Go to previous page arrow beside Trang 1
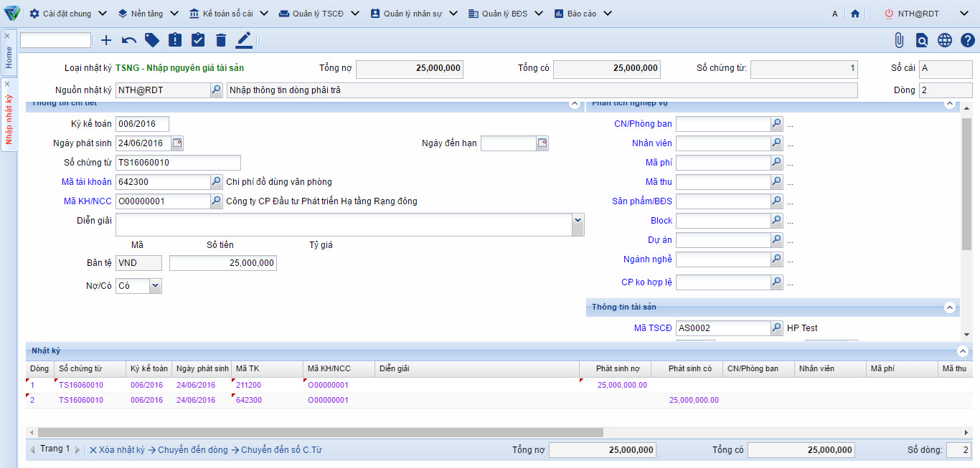Viewport: 980px width, 468px height. point(32,450)
